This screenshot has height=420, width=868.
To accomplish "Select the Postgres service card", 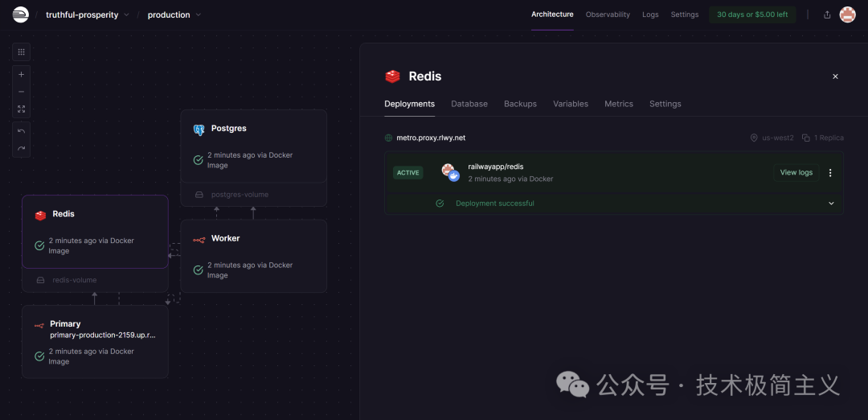I will click(x=253, y=146).
